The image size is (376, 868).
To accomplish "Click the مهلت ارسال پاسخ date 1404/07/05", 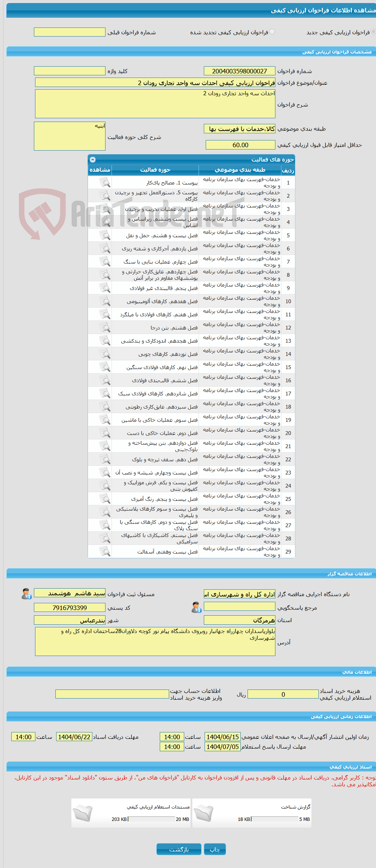I will [x=223, y=746].
